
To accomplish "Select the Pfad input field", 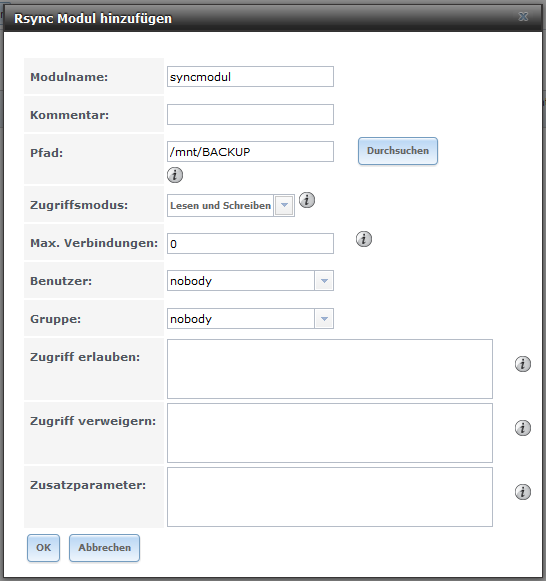I will (250, 152).
